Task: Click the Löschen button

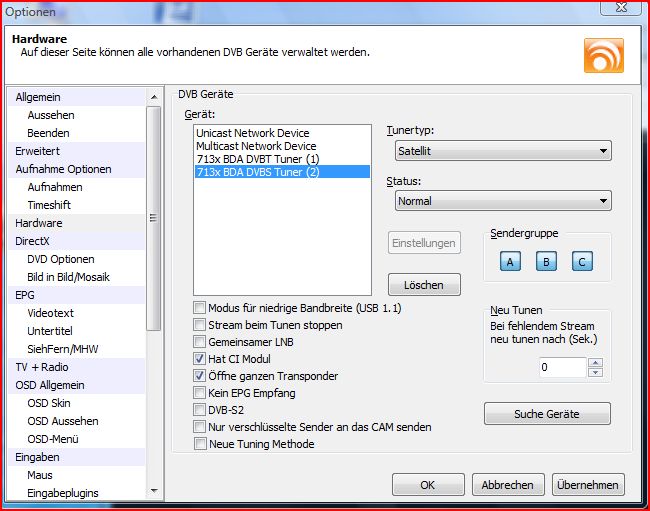Action: pyautogui.click(x=424, y=285)
